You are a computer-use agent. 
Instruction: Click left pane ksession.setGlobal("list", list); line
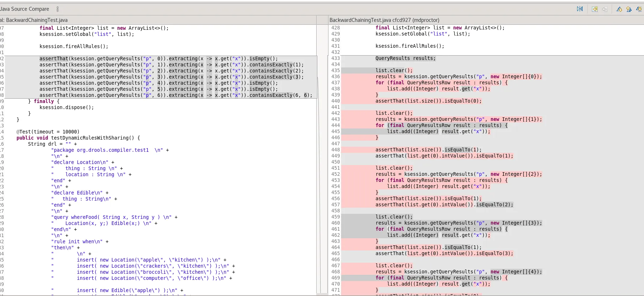point(87,34)
